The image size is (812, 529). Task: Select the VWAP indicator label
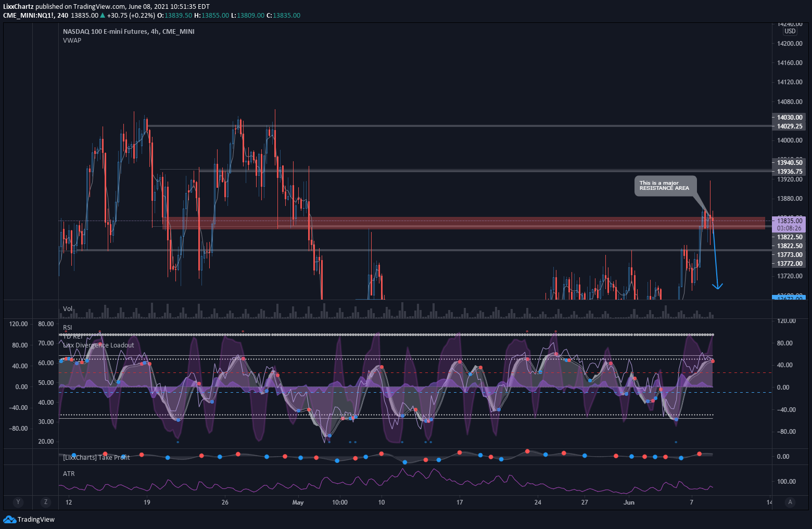(72, 41)
